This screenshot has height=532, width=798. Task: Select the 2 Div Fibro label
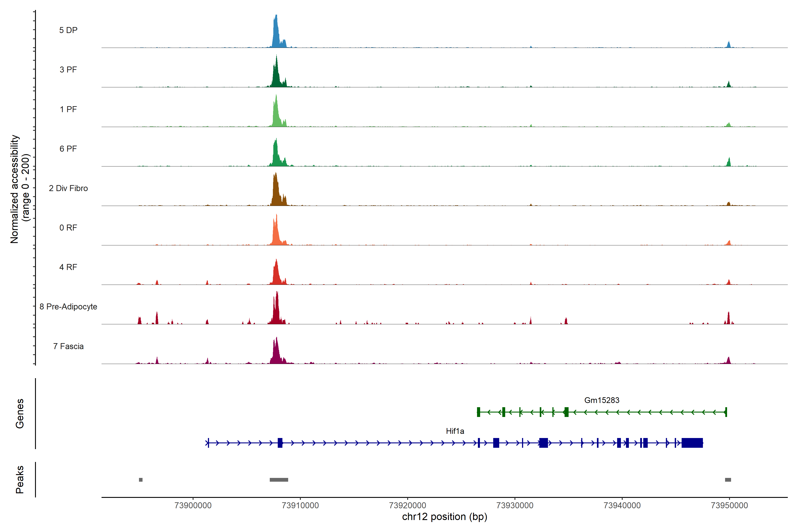[68, 188]
